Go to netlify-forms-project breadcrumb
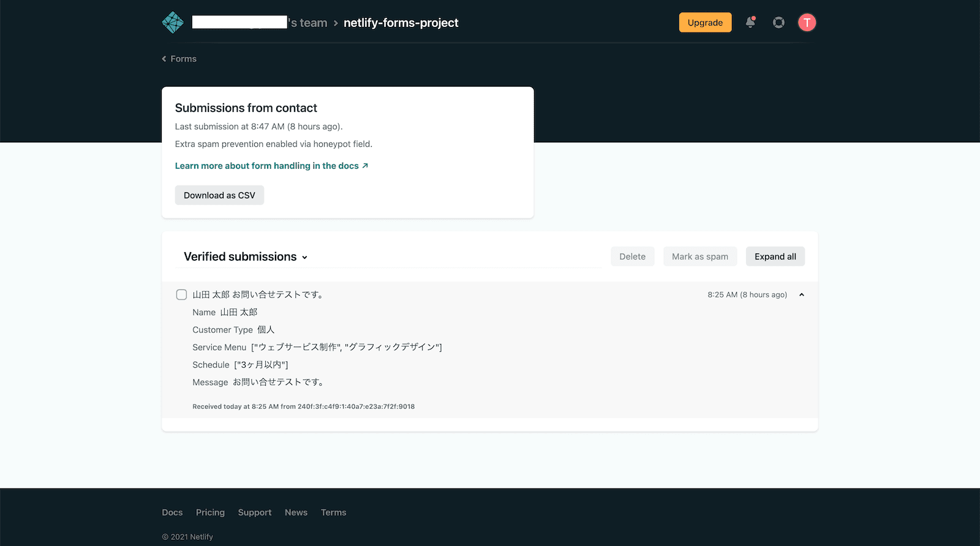 click(401, 23)
